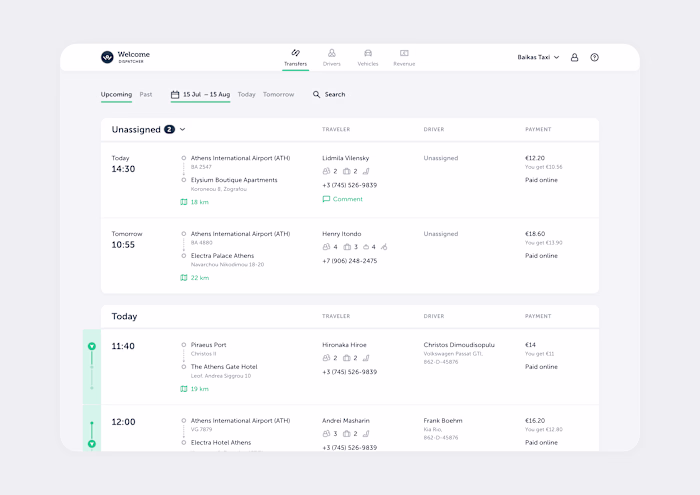The width and height of the screenshot is (700, 495).
Task: Click the help question mark icon
Action: pos(594,57)
